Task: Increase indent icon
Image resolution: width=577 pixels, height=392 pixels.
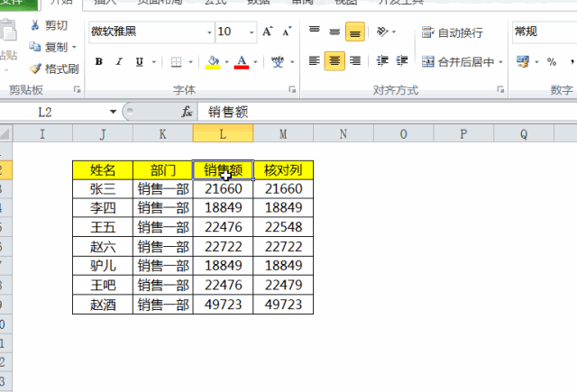Action: tap(402, 60)
